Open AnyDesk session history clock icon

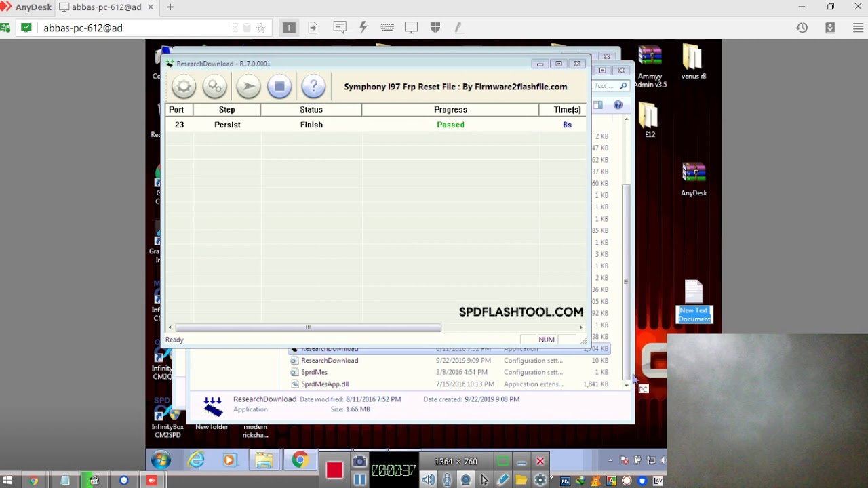[x=802, y=28]
